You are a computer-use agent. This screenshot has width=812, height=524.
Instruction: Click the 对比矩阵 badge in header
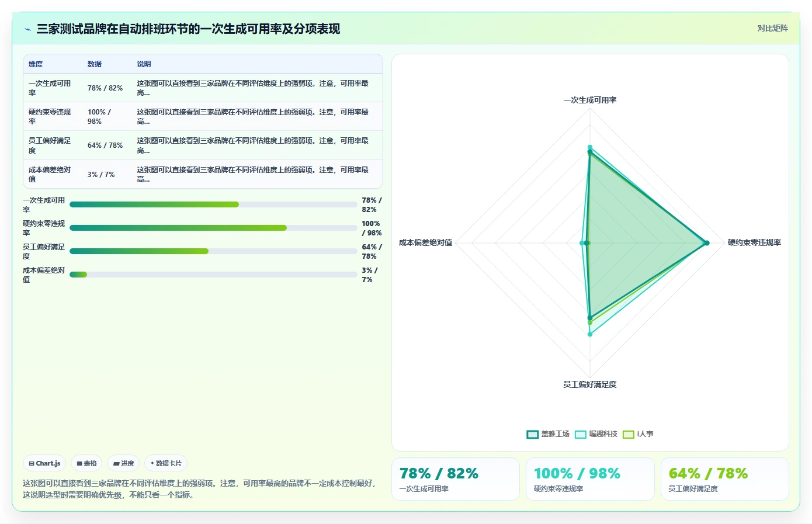pos(772,28)
